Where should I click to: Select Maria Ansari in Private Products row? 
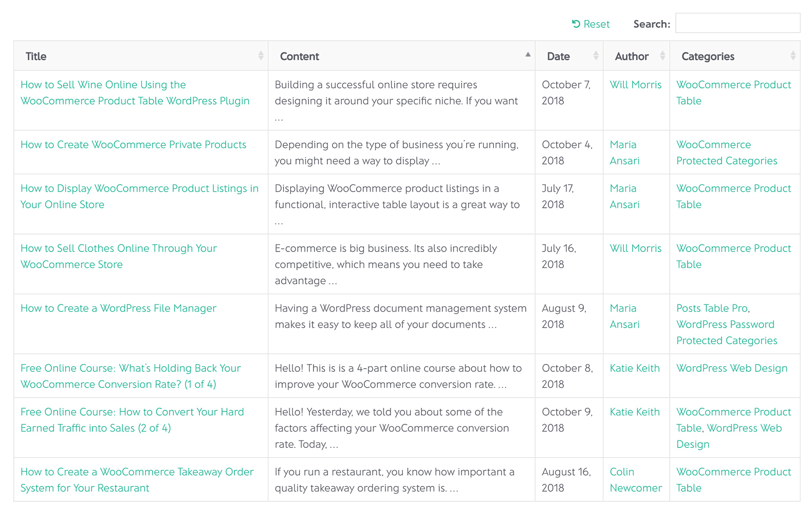coord(625,153)
